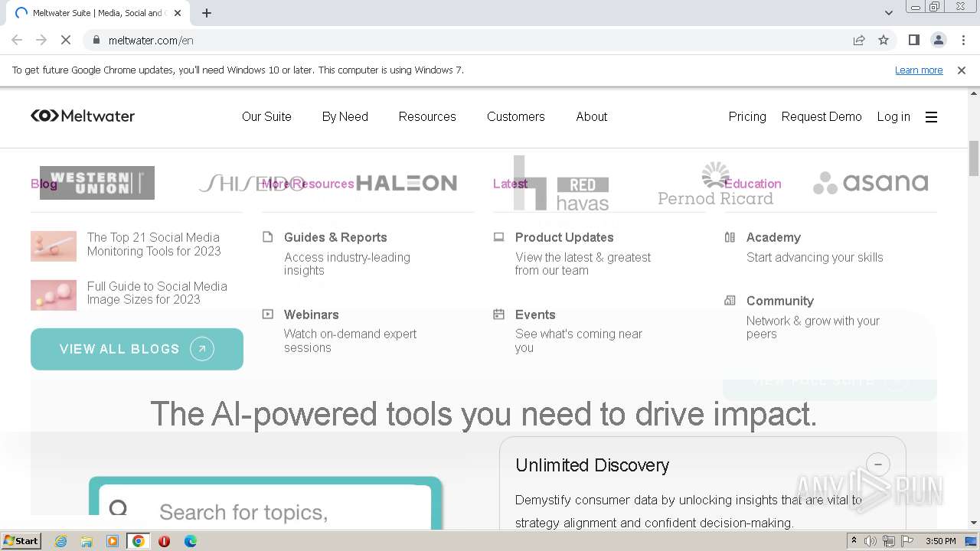Click the page vertical scrollbar thumb

point(974,158)
